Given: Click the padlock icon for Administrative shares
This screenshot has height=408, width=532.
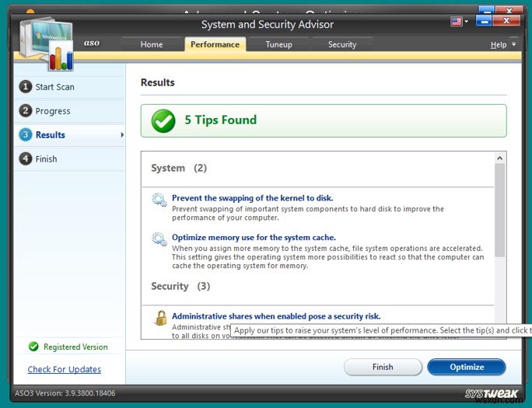Looking at the screenshot, I should pyautogui.click(x=161, y=318).
